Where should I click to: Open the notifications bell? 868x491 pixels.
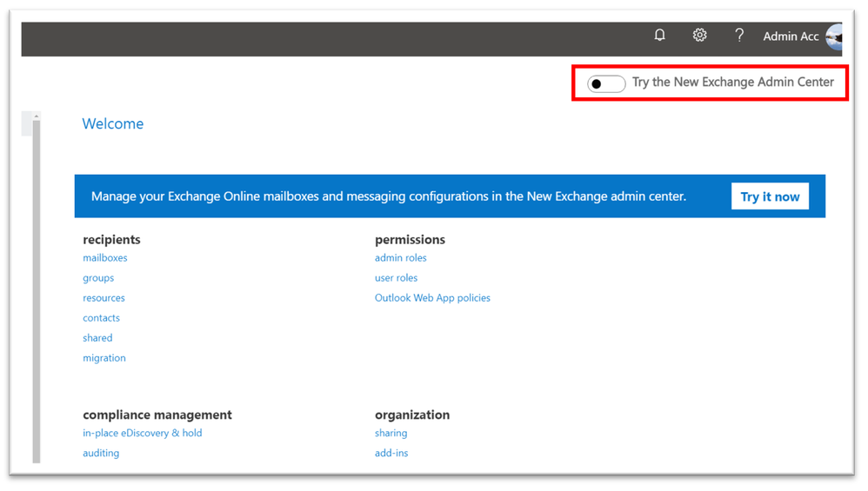659,36
